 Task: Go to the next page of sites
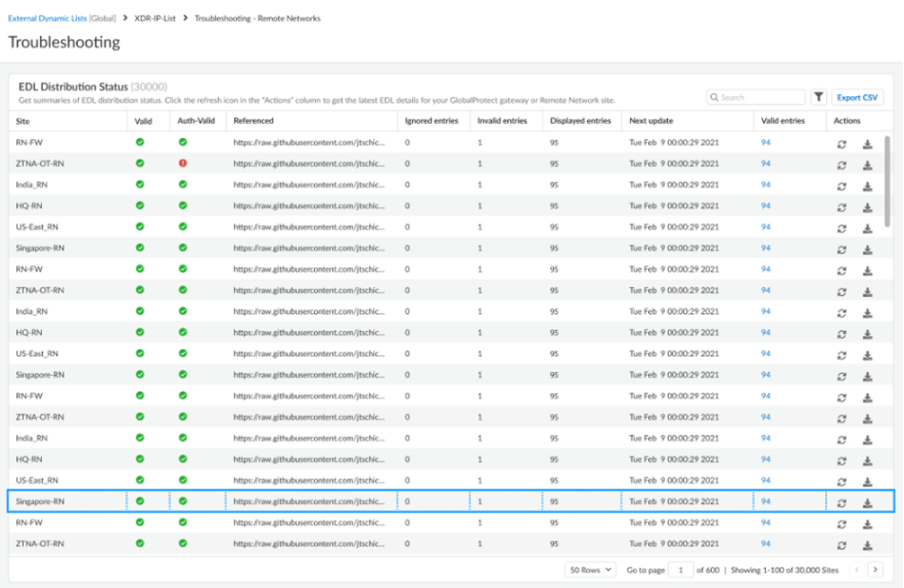(876, 569)
